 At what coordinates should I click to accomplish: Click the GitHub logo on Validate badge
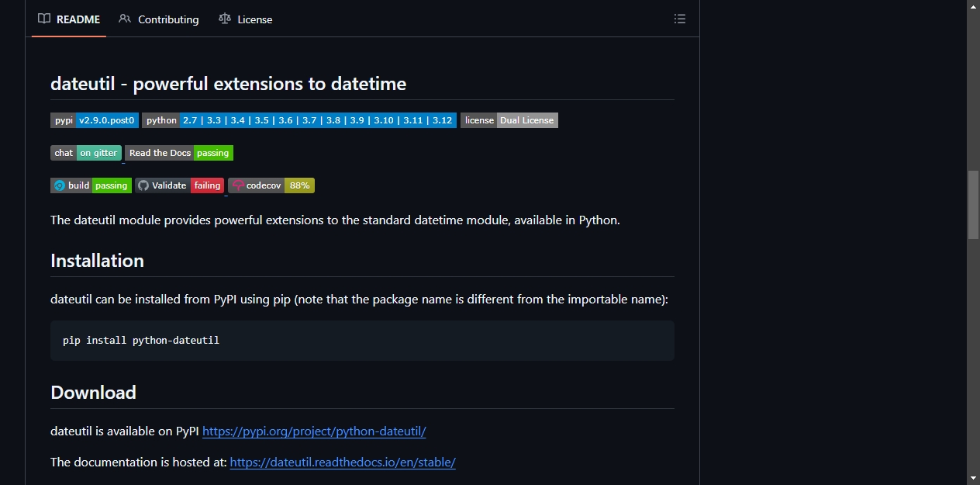click(143, 185)
